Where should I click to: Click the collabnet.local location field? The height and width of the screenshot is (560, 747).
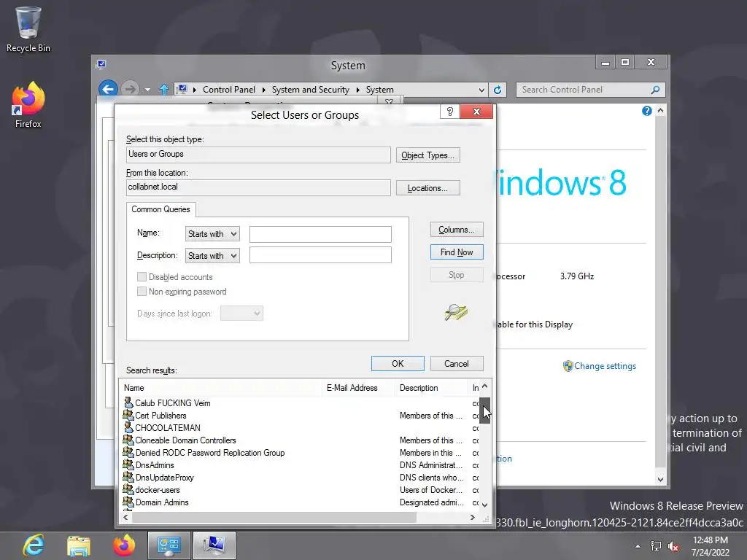point(258,187)
